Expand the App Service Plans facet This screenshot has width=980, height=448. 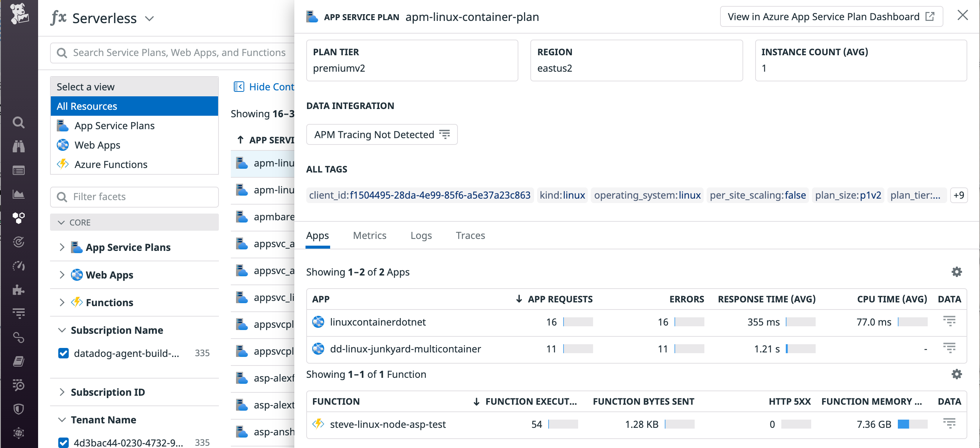pyautogui.click(x=62, y=247)
